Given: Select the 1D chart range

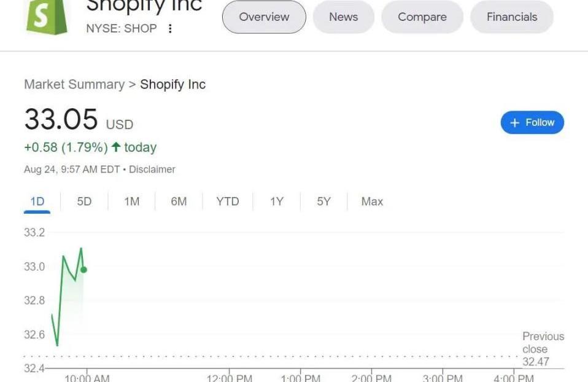Looking at the screenshot, I should (x=37, y=201).
